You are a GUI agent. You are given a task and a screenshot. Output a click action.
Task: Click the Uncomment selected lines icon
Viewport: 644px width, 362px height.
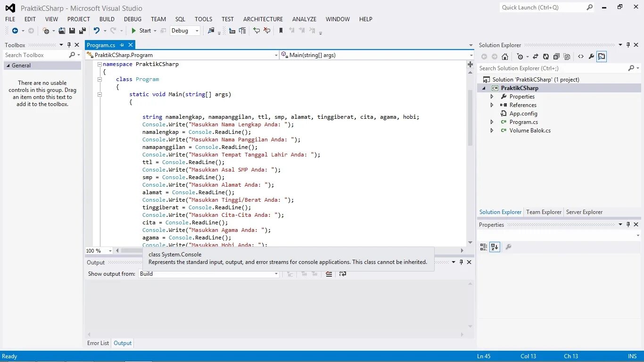(x=267, y=31)
